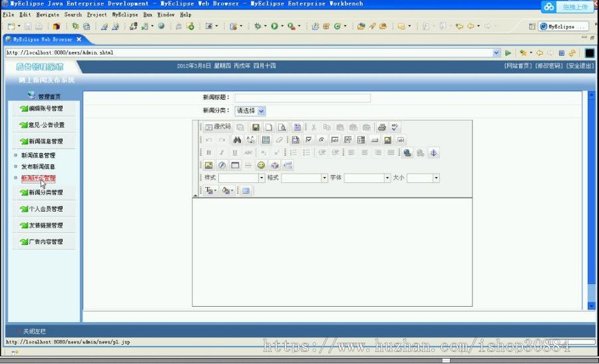Click the Find binoculars icon

click(x=237, y=140)
